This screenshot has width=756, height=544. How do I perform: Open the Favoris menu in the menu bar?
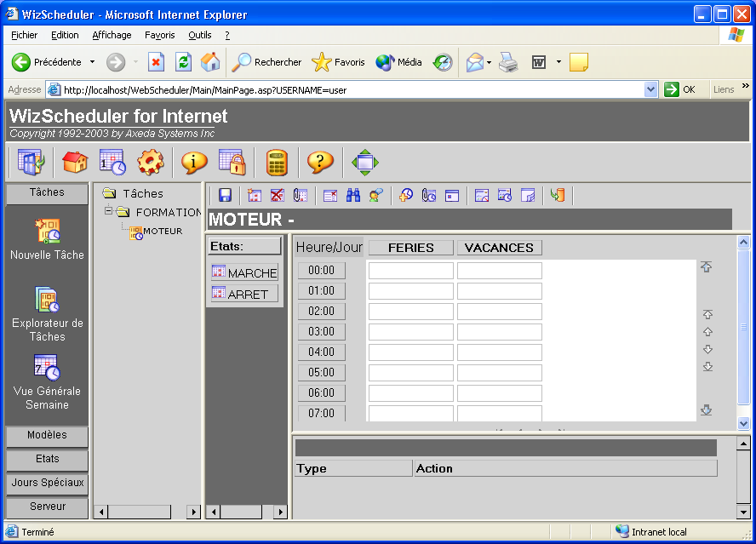click(x=159, y=35)
